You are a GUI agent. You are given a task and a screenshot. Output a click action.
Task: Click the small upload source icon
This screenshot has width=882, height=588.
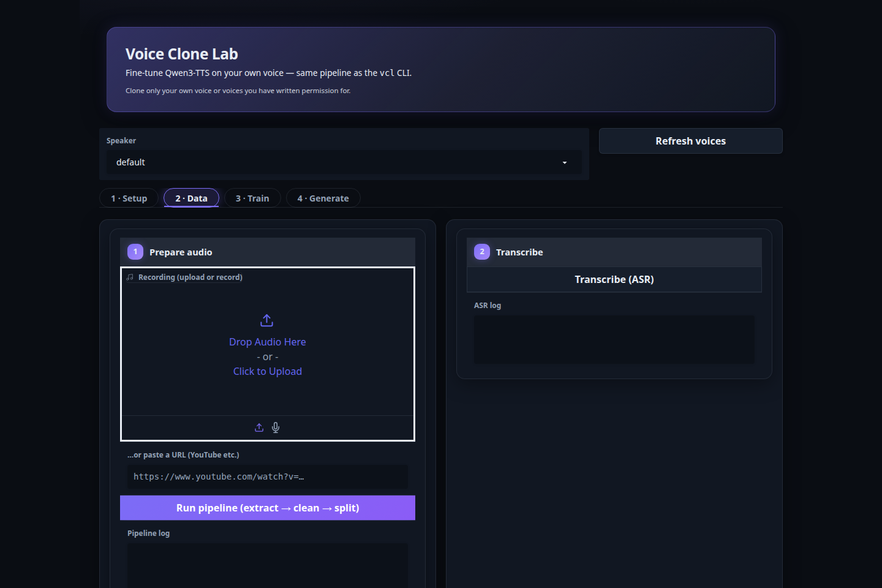(259, 428)
